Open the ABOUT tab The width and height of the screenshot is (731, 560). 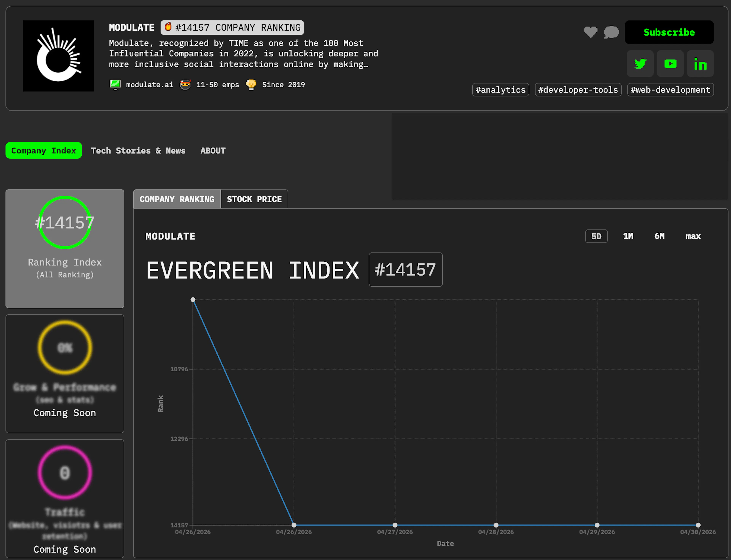(x=213, y=151)
